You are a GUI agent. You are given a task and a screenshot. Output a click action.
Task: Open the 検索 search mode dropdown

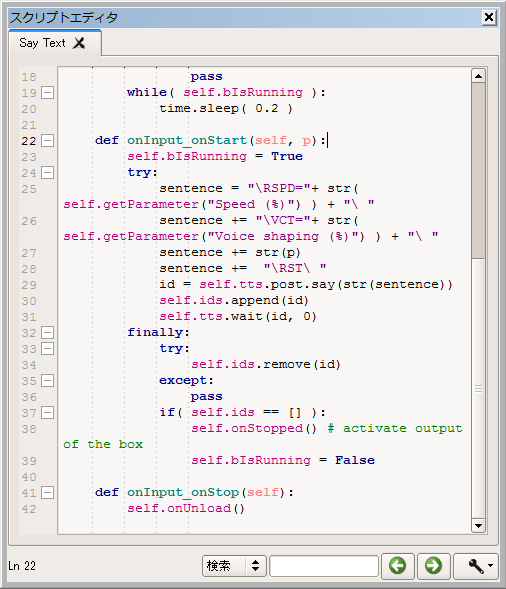[234, 566]
